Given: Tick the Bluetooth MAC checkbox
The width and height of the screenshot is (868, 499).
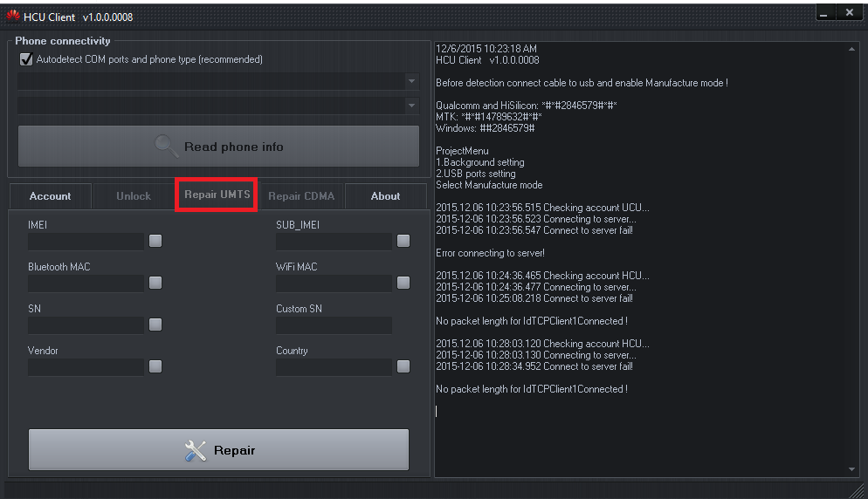Looking at the screenshot, I should tap(155, 283).
